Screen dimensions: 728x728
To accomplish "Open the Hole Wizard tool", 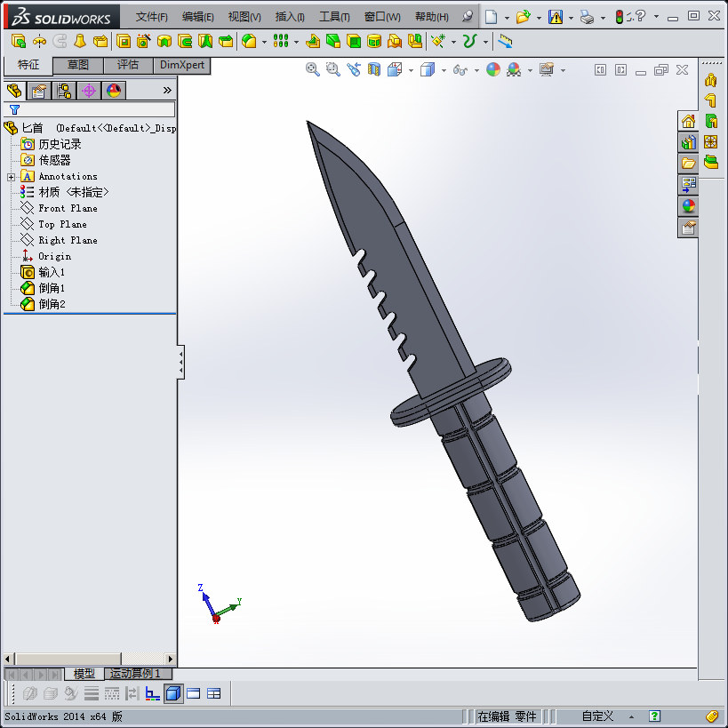I will (143, 41).
